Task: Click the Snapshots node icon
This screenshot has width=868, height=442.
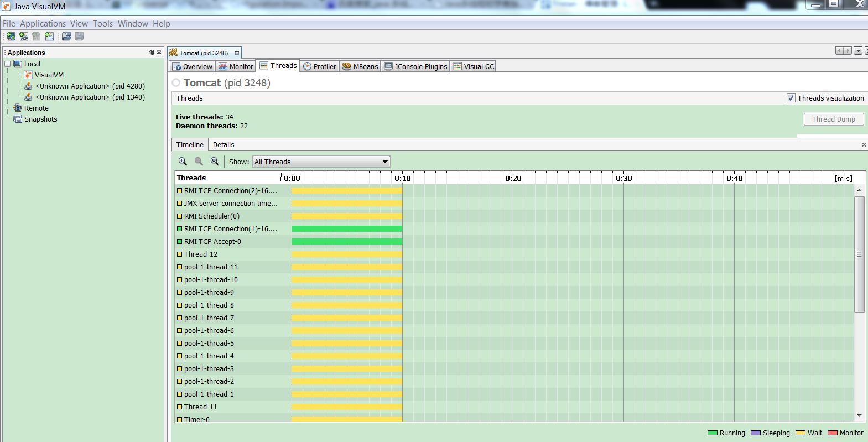Action: point(18,119)
